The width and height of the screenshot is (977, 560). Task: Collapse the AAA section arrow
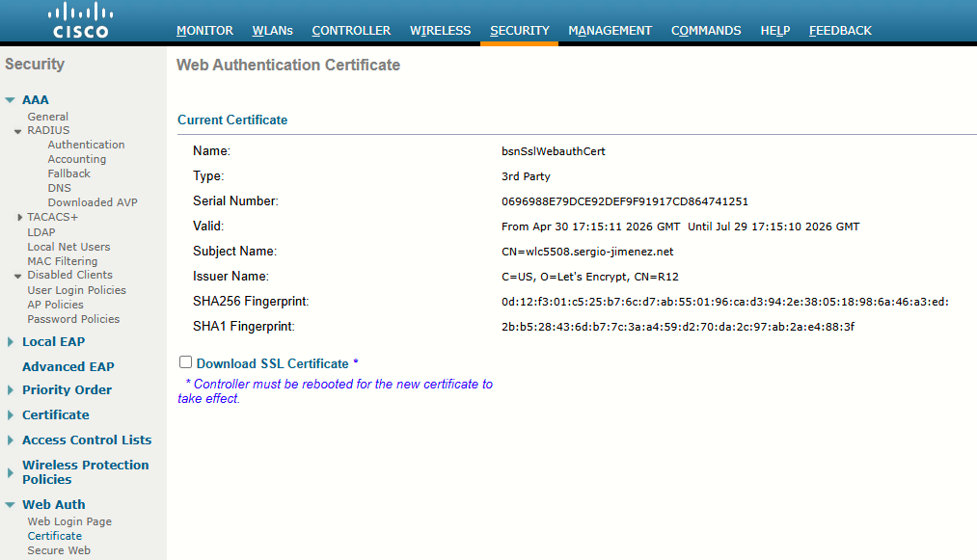(10, 99)
